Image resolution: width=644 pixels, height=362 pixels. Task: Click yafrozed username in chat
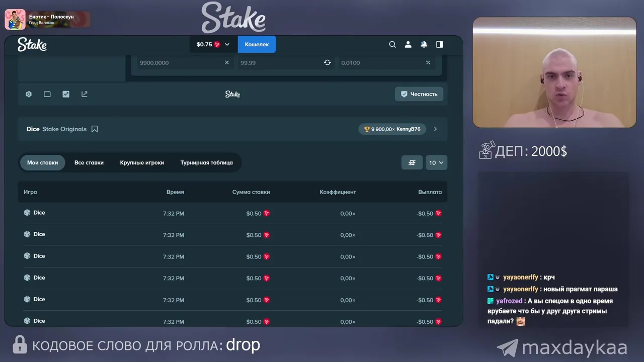509,301
